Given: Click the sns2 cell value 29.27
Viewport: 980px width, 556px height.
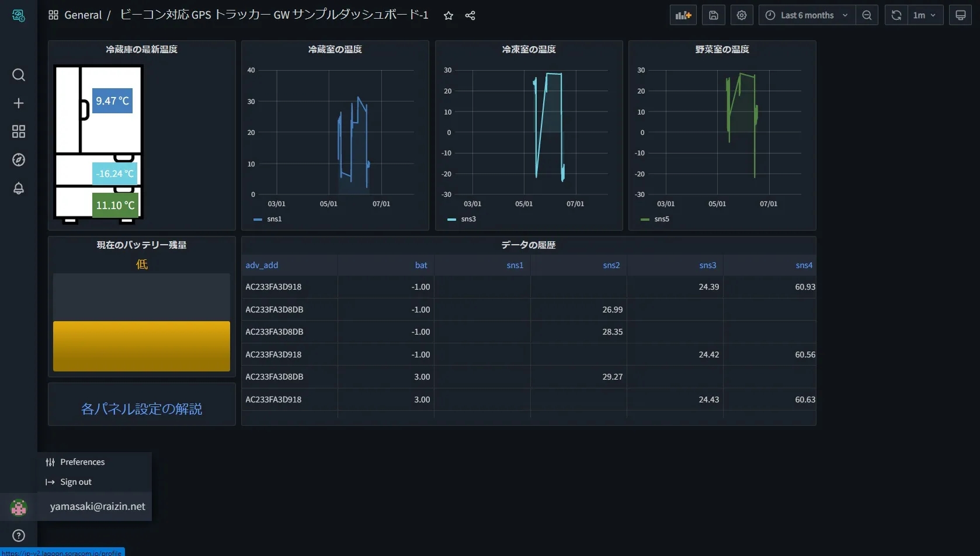Looking at the screenshot, I should coord(612,377).
